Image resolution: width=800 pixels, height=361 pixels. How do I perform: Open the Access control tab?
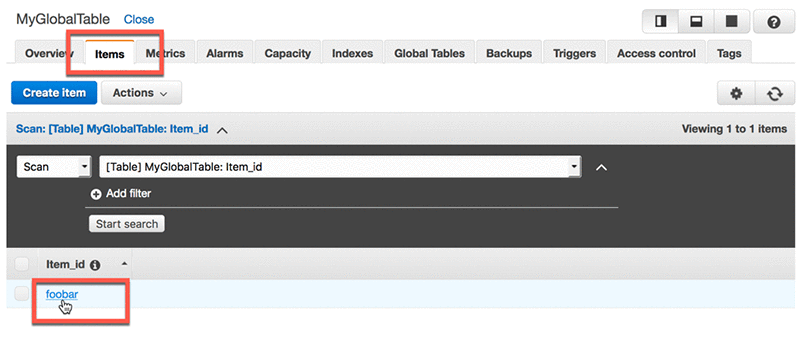(656, 54)
